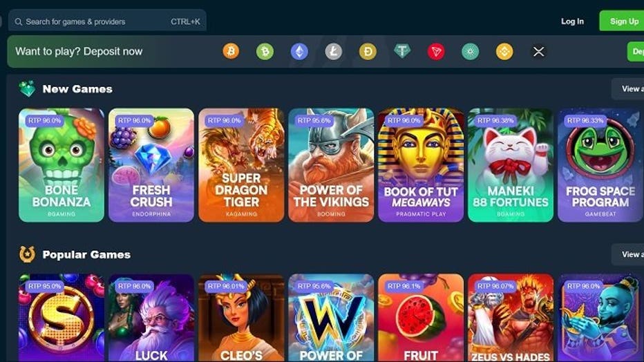Select the orange Bitcoin deposit icon
The height and width of the screenshot is (362, 644).
(x=231, y=51)
